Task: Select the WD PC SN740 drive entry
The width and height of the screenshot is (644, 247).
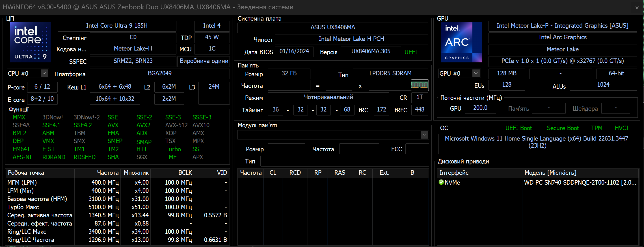Action: [x=580, y=183]
